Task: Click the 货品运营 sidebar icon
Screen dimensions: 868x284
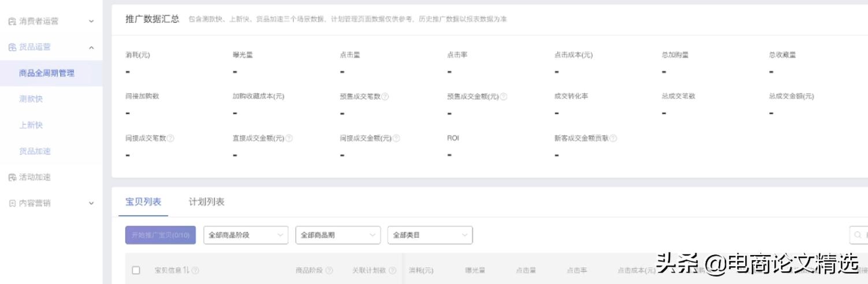Action: [12, 47]
